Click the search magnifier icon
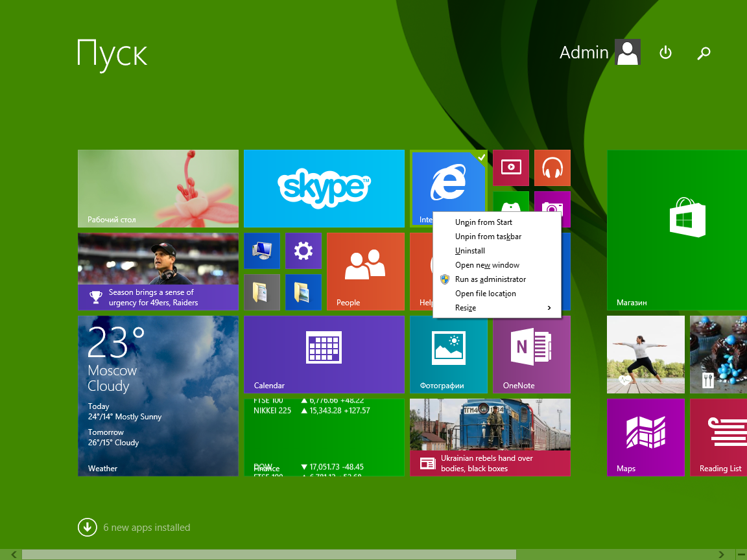The height and width of the screenshot is (560, 747). (704, 52)
